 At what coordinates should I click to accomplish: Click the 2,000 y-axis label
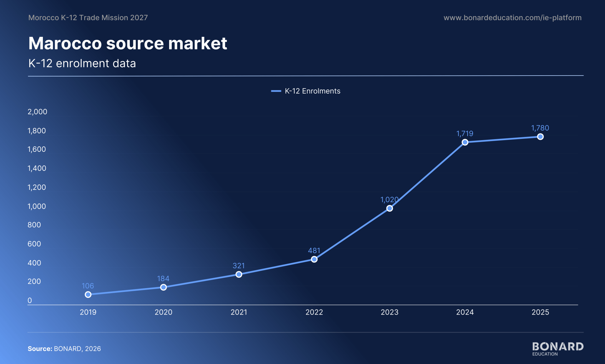37,112
